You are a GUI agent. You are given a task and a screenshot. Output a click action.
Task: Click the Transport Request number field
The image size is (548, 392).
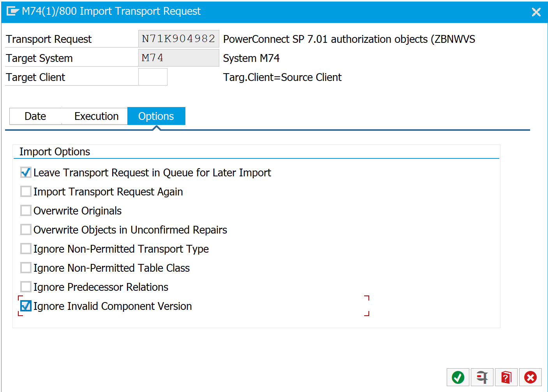178,39
